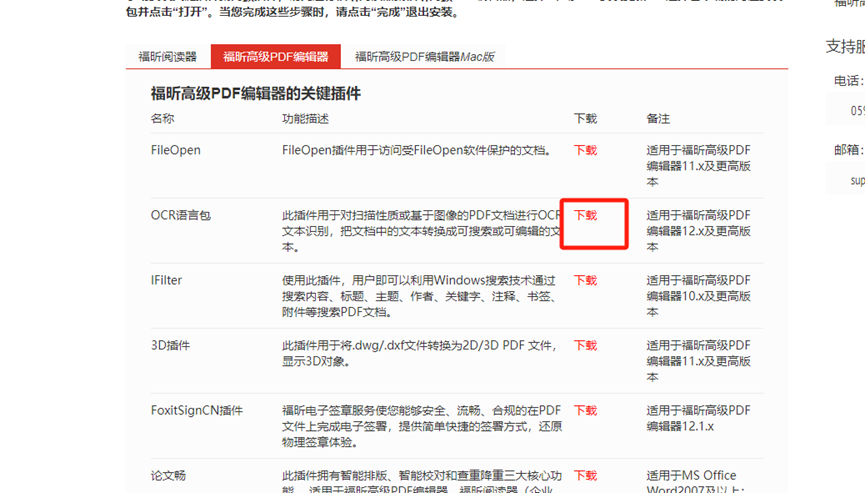The width and height of the screenshot is (865, 493).
Task: Click the 电话 label in sidebar
Action: [x=849, y=81]
